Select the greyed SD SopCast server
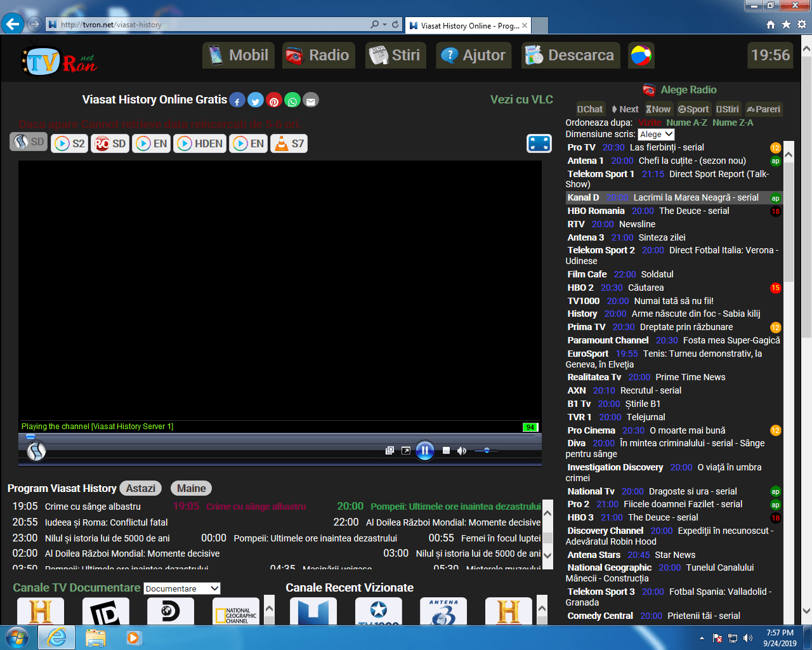812x650 pixels. 29,142
